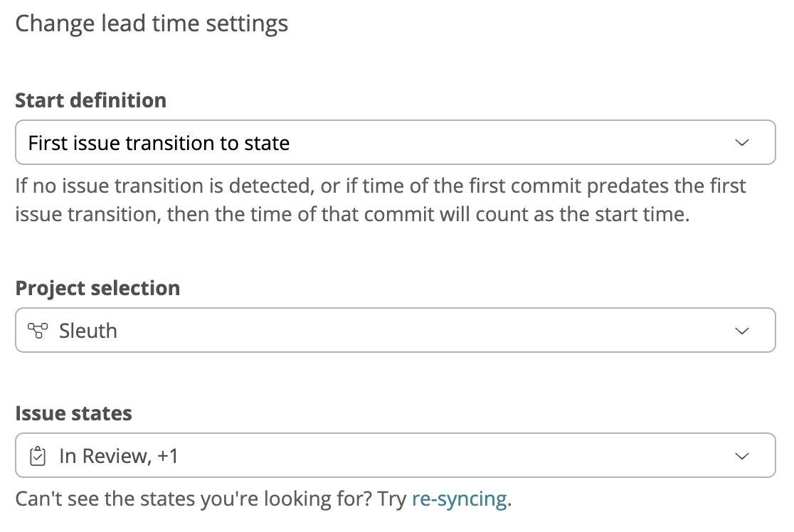Click the 'Project selection' label
Image resolution: width=794 pixels, height=532 pixels.
tap(97, 288)
